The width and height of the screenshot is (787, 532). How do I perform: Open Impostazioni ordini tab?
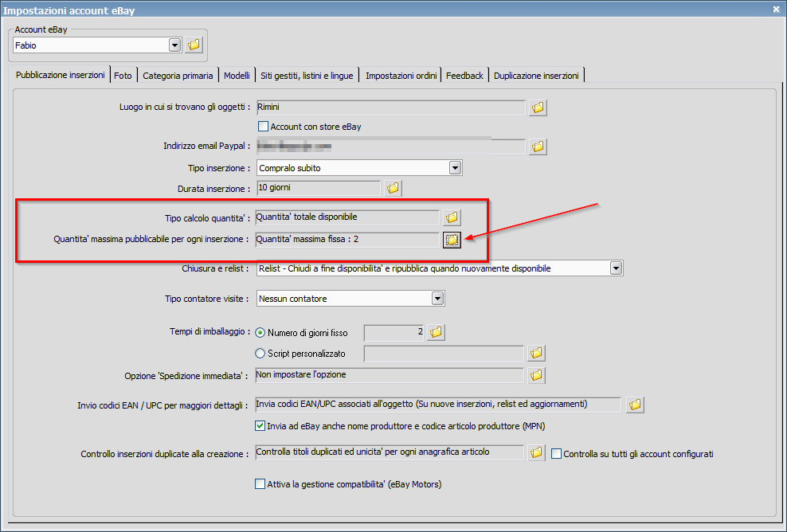(x=401, y=76)
